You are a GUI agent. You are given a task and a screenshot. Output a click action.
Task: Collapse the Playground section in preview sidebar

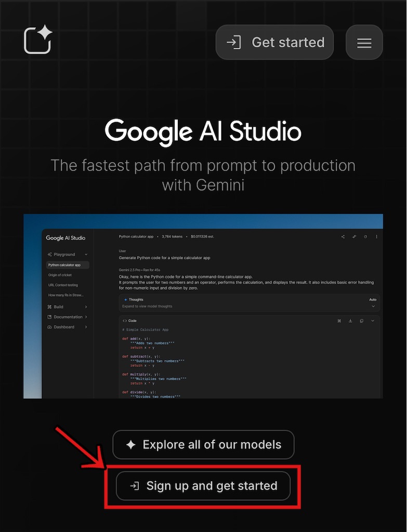tap(86, 255)
